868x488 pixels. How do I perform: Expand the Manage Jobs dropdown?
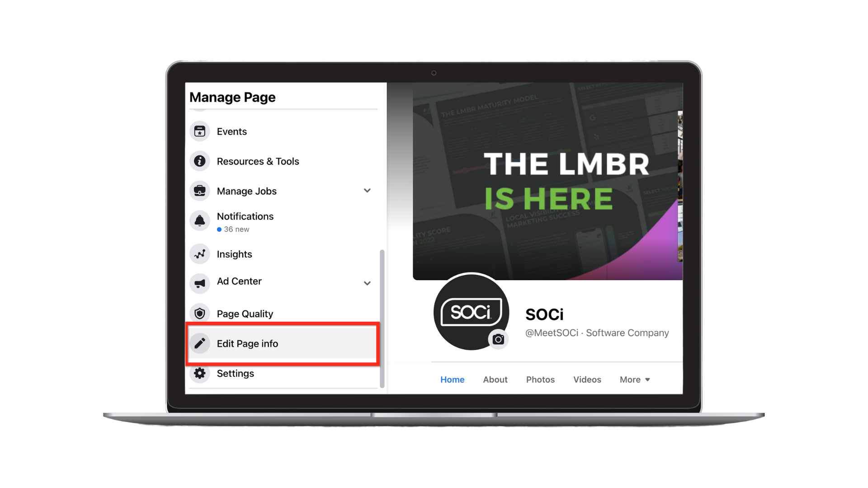[368, 191]
